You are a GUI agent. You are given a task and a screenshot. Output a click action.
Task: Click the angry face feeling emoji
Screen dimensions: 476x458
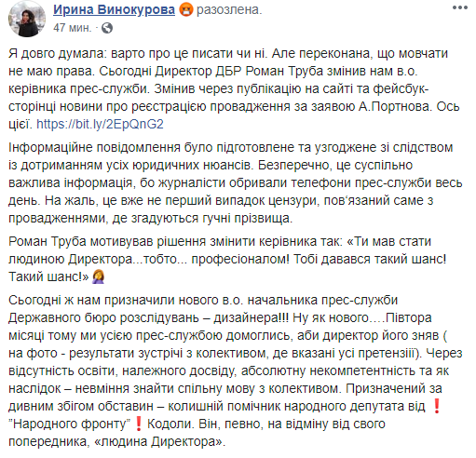pos(186,10)
